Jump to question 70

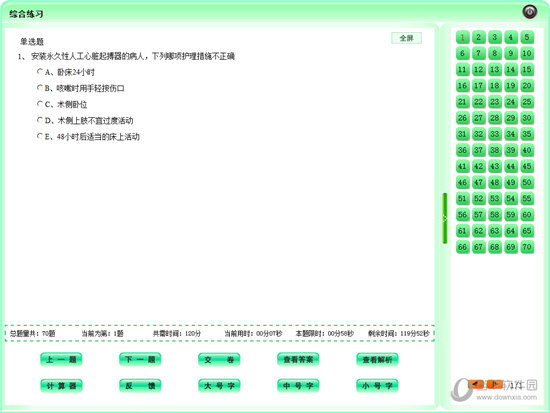click(x=527, y=247)
